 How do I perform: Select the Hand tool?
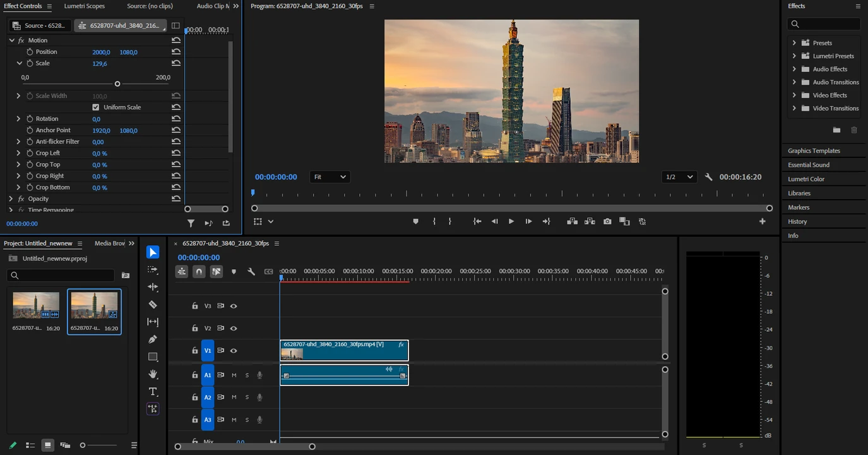(x=153, y=374)
